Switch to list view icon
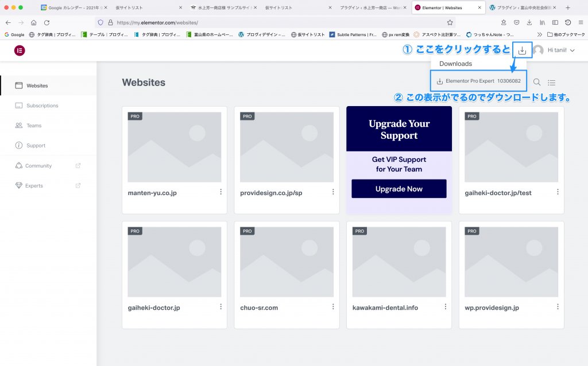The width and height of the screenshot is (588, 366). [x=552, y=83]
